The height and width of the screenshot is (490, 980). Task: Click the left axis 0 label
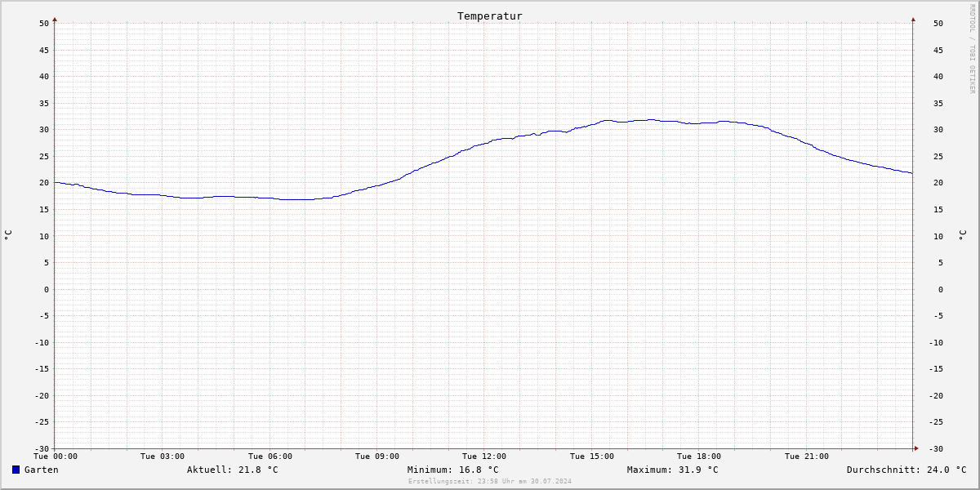click(x=47, y=290)
